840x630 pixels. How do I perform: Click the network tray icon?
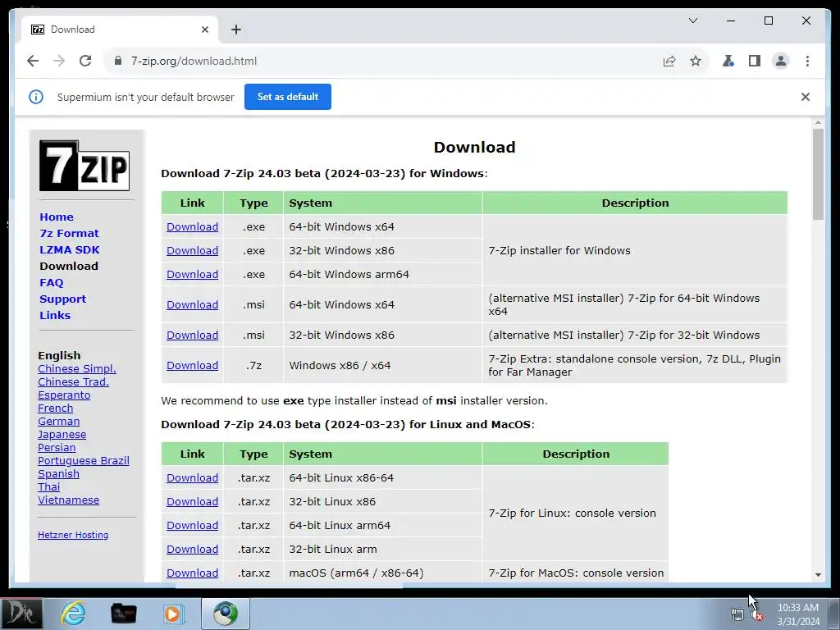tap(737, 615)
